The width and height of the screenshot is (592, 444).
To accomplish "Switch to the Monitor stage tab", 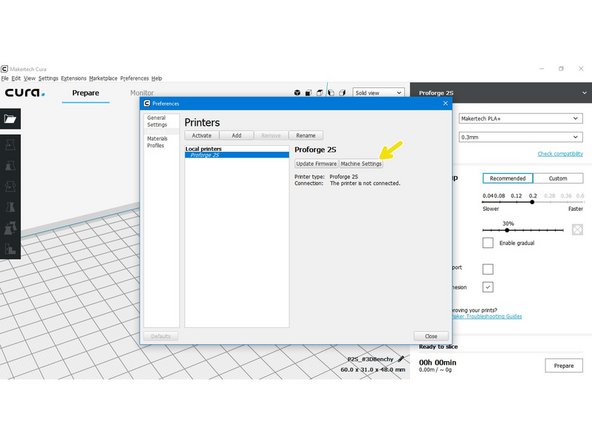I will [x=142, y=93].
